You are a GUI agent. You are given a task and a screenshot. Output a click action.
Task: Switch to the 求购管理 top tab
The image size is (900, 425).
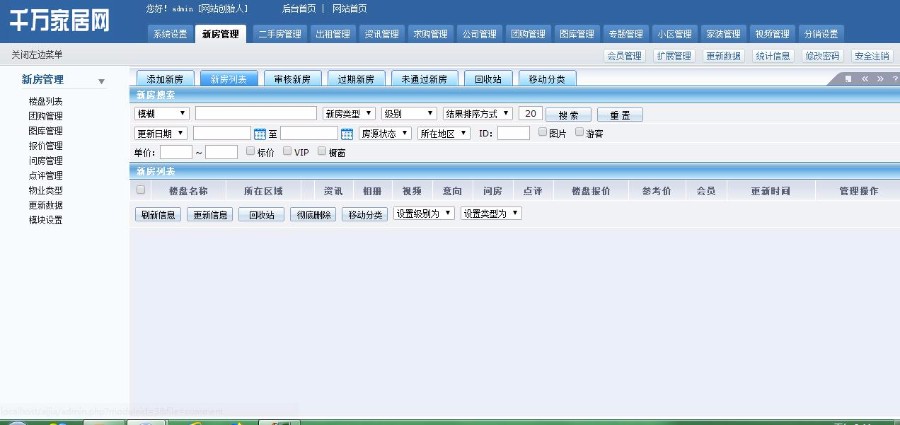coord(430,34)
